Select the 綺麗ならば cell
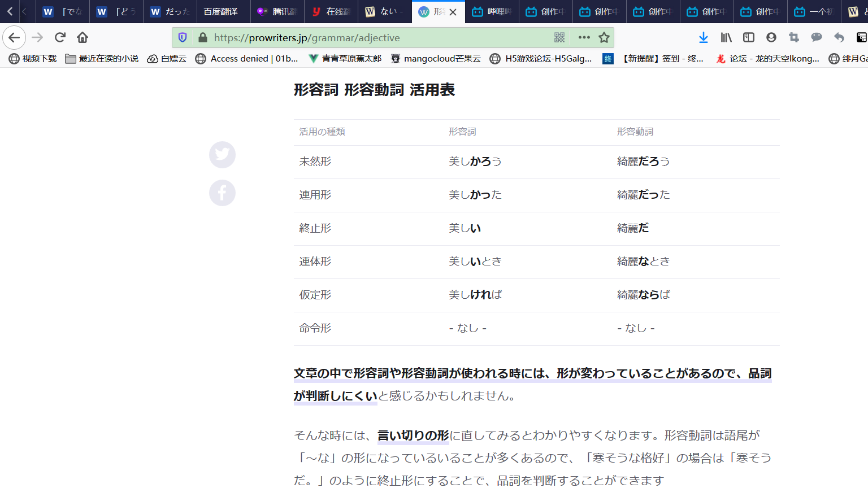 tap(644, 295)
